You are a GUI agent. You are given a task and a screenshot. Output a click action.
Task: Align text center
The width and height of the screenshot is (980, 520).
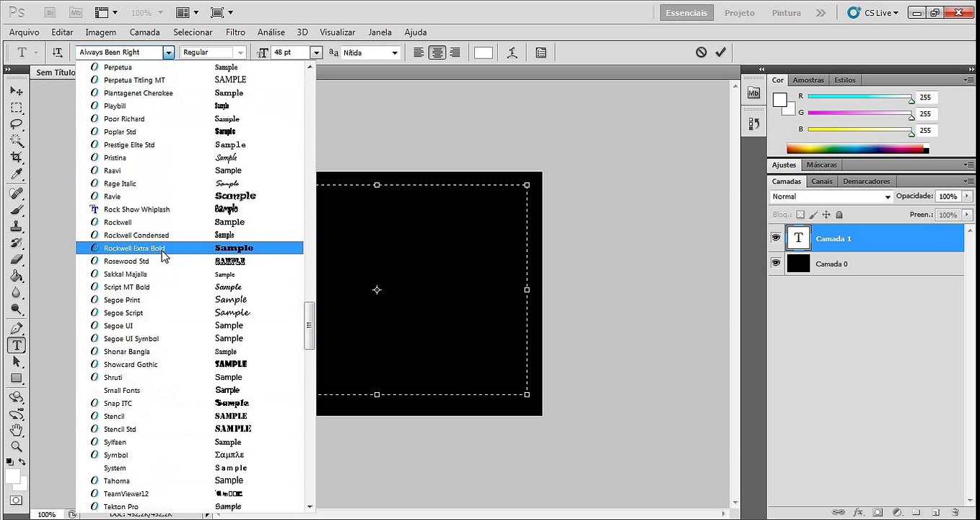[437, 52]
